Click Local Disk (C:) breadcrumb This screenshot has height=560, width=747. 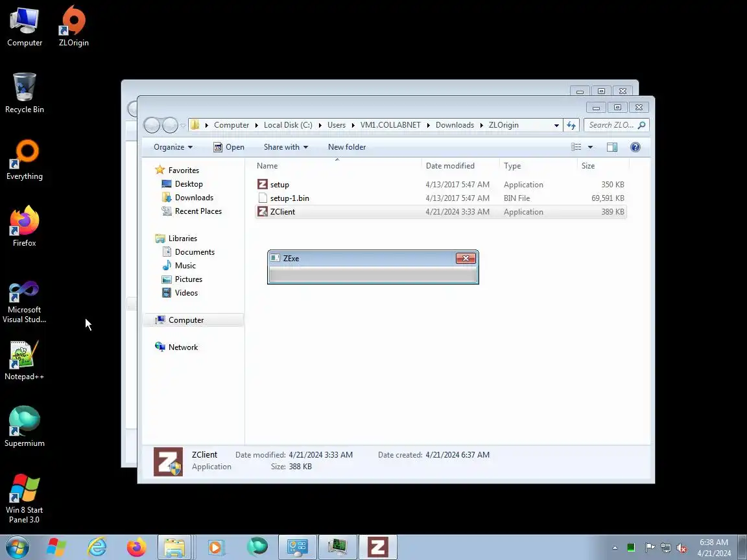(288, 125)
